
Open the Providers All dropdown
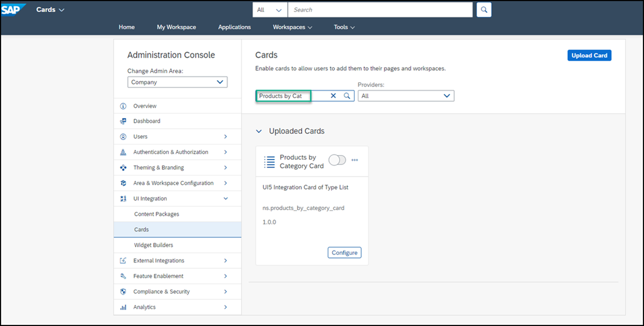coord(406,96)
